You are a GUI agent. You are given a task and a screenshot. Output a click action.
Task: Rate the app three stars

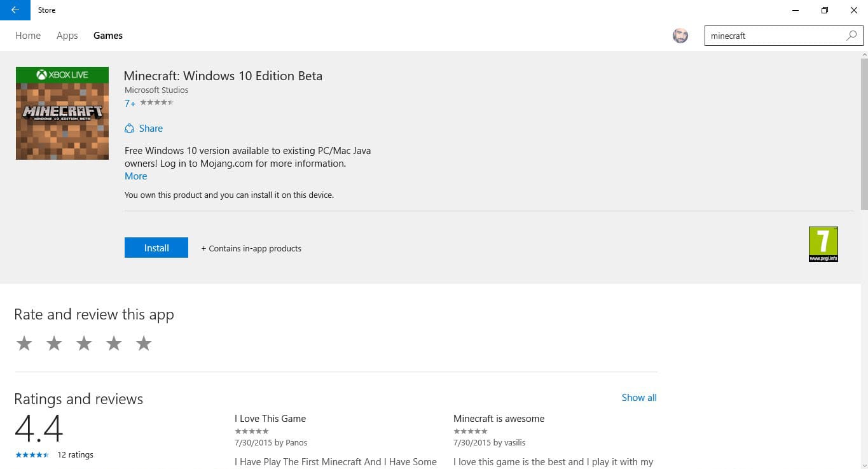[x=84, y=344]
